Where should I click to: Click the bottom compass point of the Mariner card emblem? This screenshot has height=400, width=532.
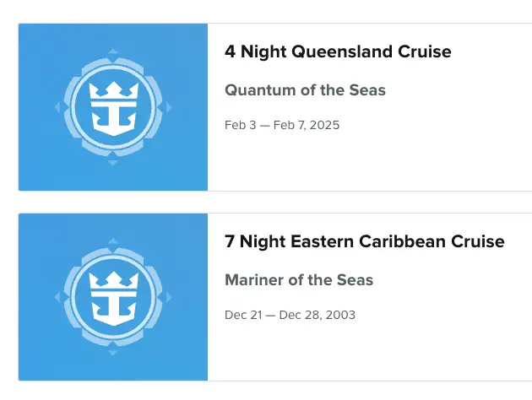point(113,351)
